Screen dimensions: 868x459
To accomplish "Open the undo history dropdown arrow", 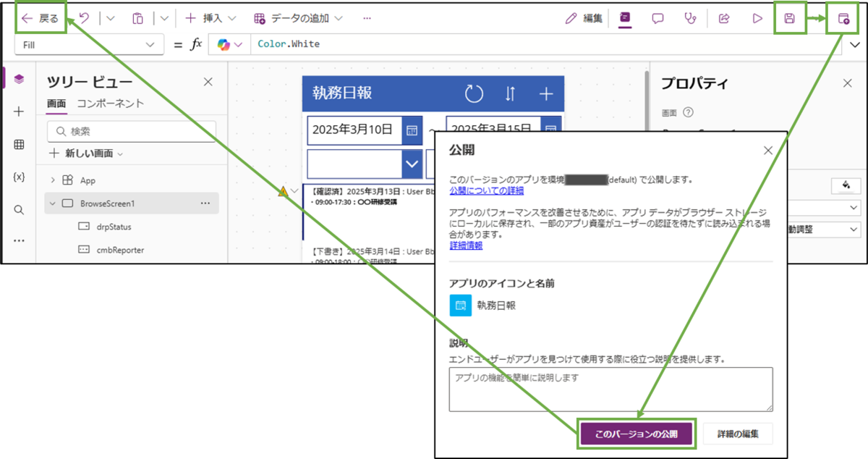I will (x=110, y=18).
